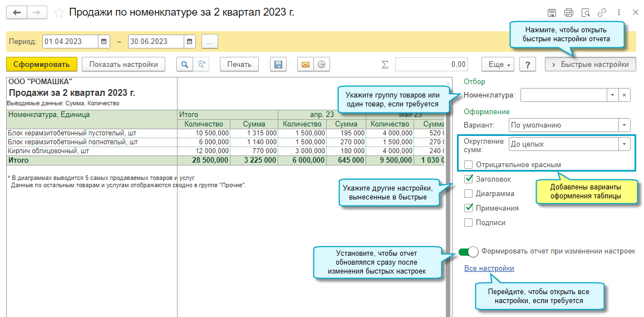Check the Диаграмма checkbox
Viewport: 644px width, 317px height.
469,194
